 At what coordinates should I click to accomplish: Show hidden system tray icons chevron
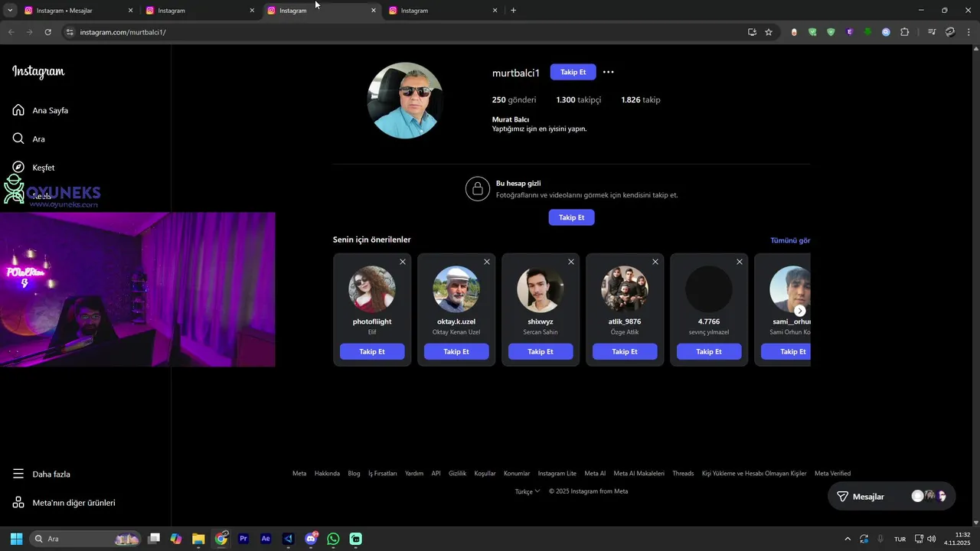(x=848, y=539)
